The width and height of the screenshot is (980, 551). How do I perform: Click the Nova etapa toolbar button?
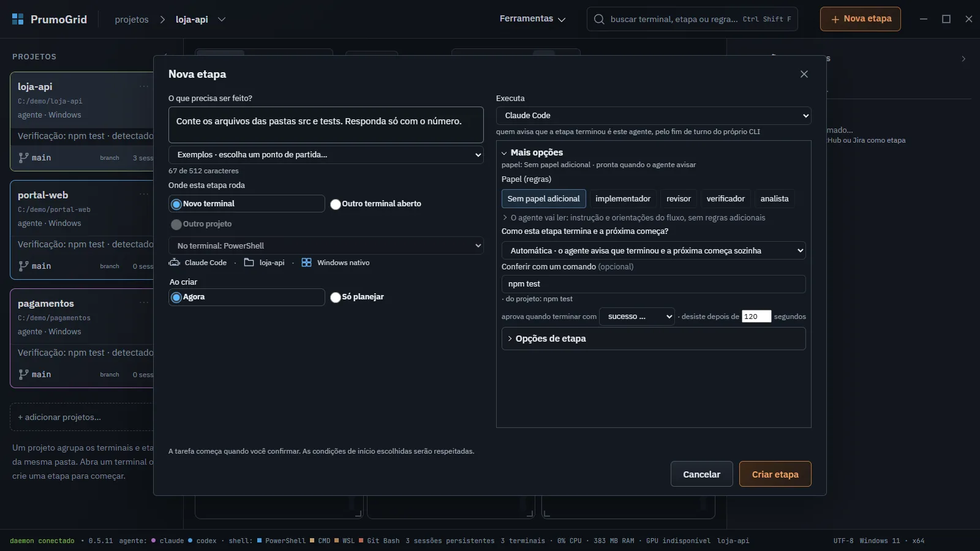point(861,19)
